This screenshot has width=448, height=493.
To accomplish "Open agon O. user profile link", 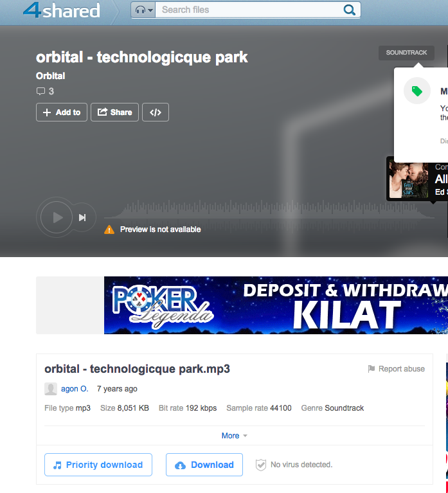I will click(75, 389).
